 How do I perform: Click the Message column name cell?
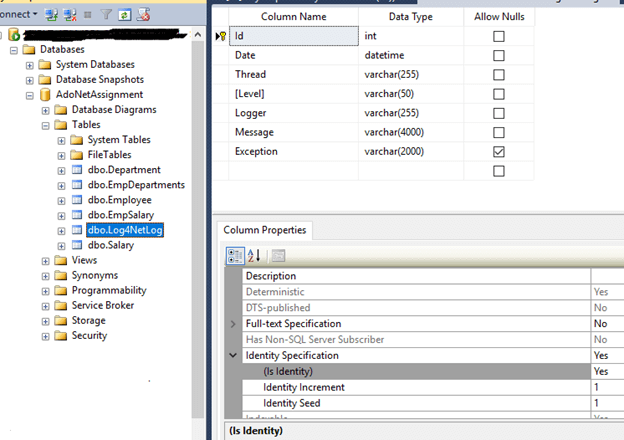coord(294,132)
